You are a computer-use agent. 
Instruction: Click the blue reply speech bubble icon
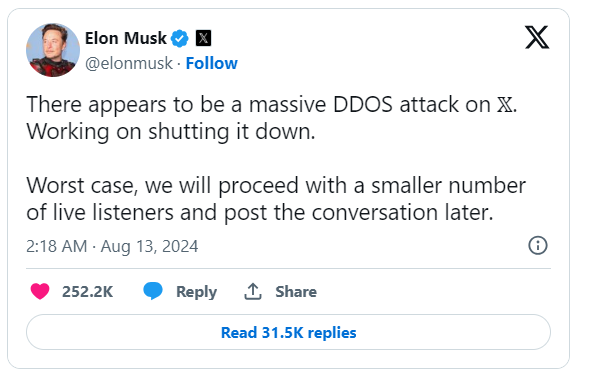(153, 291)
